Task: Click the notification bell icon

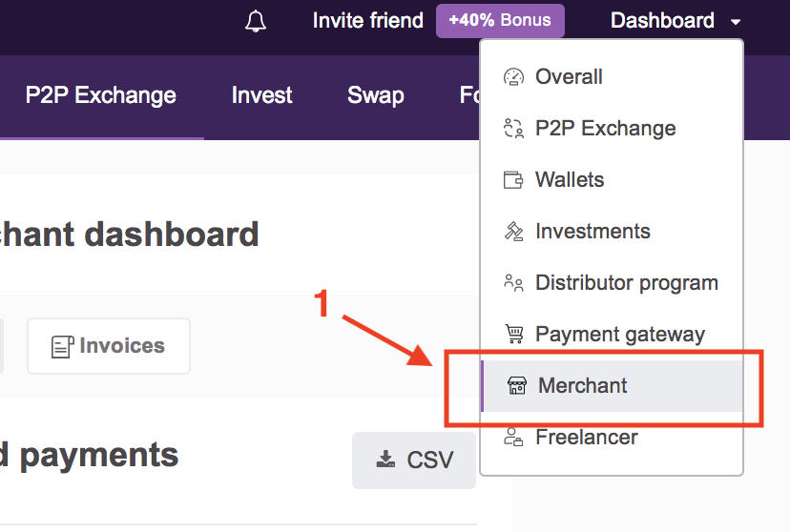Action: [x=256, y=21]
